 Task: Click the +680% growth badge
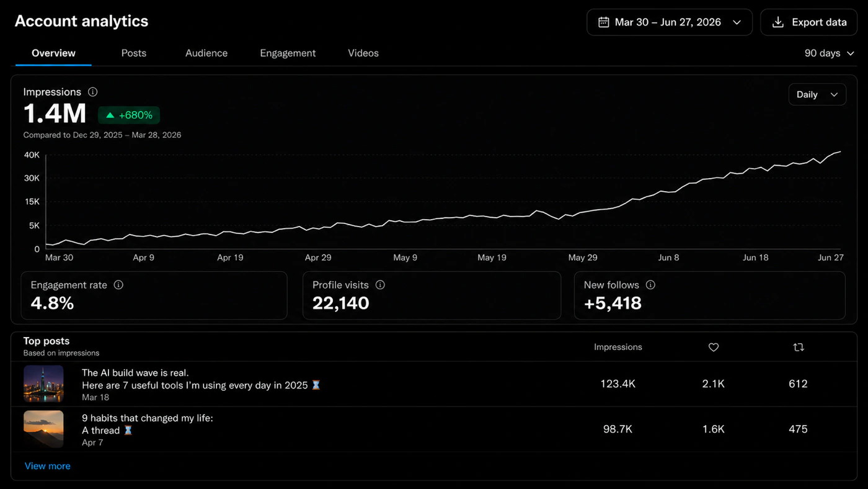point(129,115)
